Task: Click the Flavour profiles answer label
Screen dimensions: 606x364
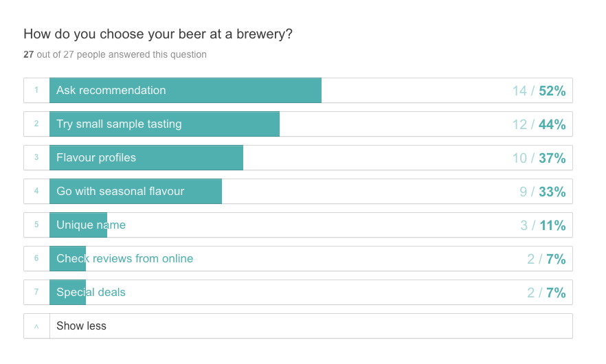Action: coord(96,158)
